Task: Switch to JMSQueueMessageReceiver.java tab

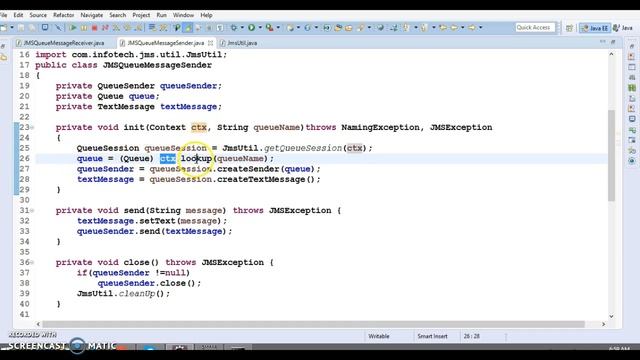Action: pyautogui.click(x=60, y=43)
